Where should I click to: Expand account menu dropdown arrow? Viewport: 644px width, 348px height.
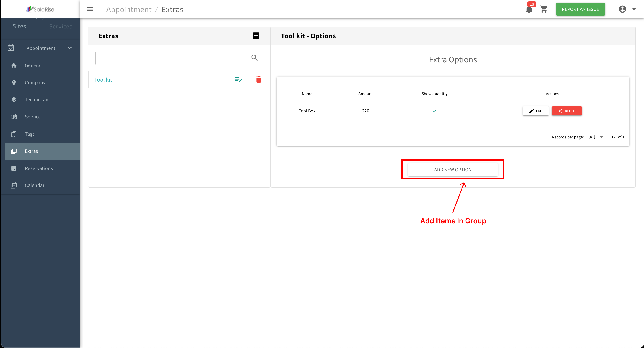[x=634, y=9]
